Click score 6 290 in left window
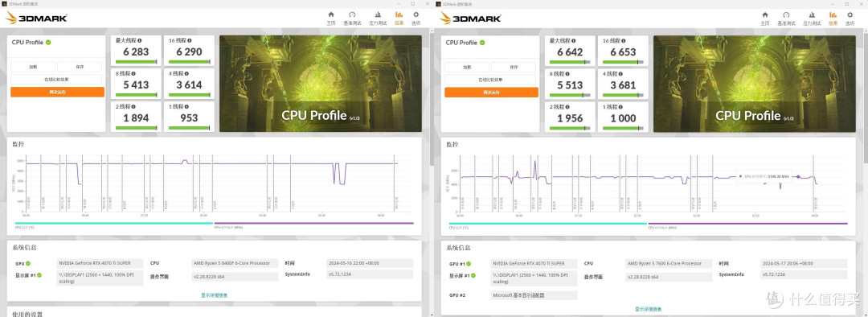This screenshot has height=317, width=868. click(189, 52)
